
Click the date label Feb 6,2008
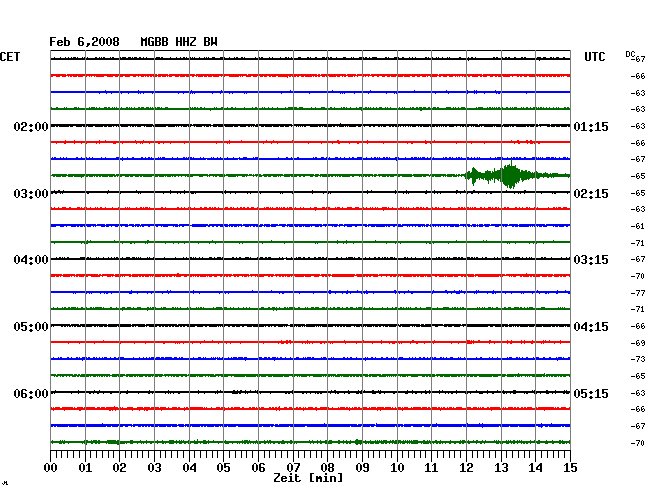[x=84, y=42]
